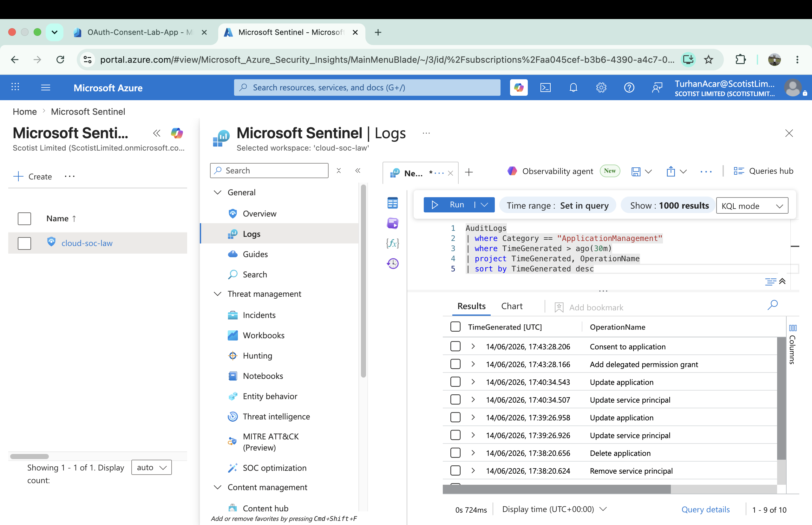The height and width of the screenshot is (525, 812).
Task: Collapse the Microsoft Sentinel workspace list pane
Action: pos(157,133)
